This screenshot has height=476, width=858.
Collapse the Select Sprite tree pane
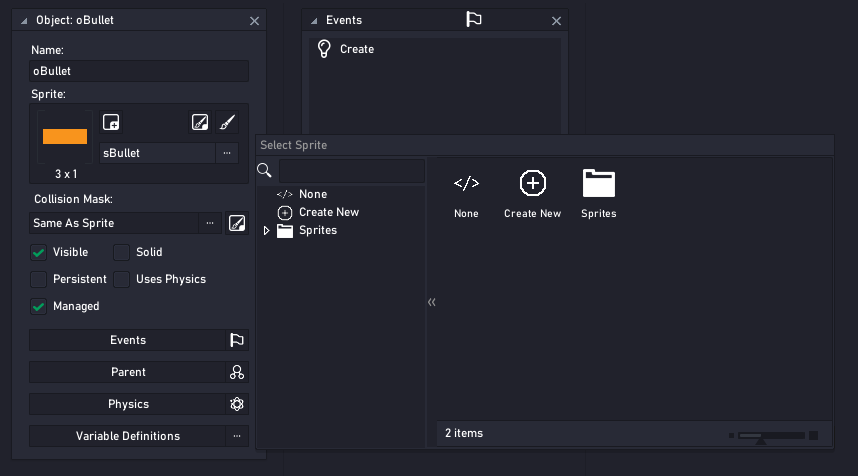(432, 302)
